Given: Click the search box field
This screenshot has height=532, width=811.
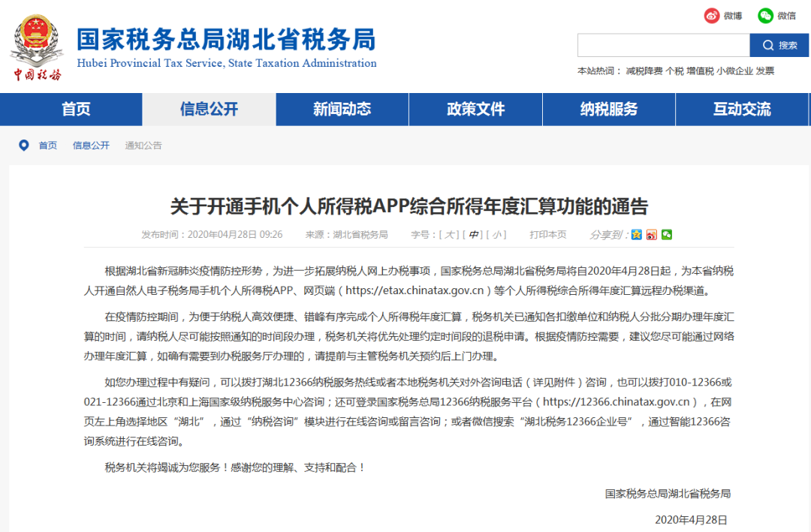Looking at the screenshot, I should (x=664, y=45).
